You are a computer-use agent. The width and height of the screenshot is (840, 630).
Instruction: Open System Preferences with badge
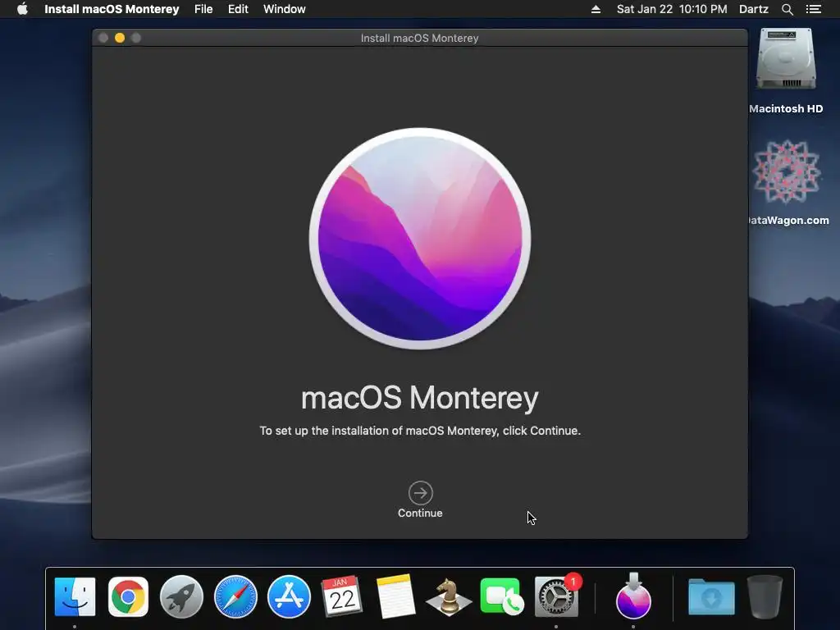click(557, 596)
